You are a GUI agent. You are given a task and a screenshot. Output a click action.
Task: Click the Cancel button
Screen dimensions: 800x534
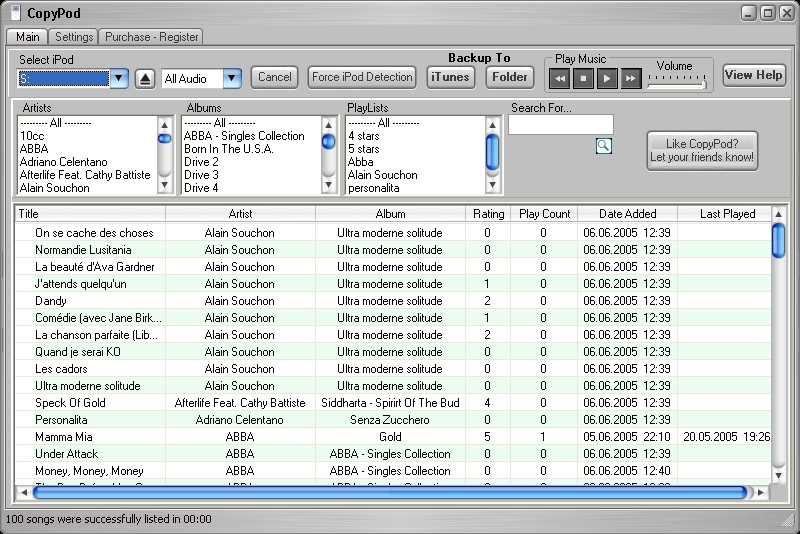tap(274, 77)
